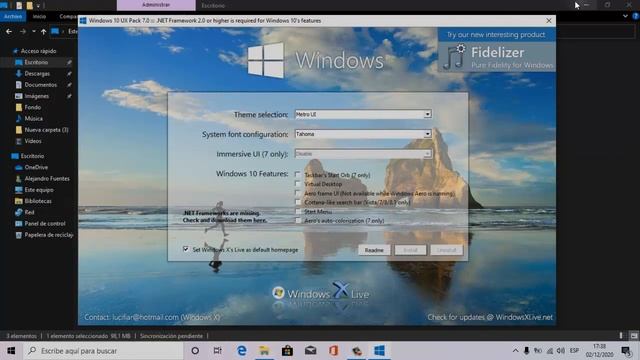The image size is (640, 360).
Task: Launch Microsoft Edge from taskbar
Action: (241, 351)
